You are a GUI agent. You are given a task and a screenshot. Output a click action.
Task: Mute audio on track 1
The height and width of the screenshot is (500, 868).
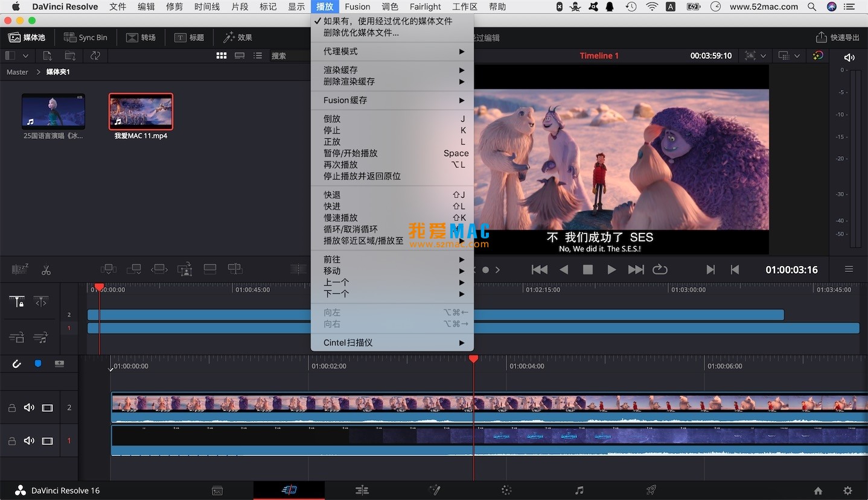(x=29, y=441)
